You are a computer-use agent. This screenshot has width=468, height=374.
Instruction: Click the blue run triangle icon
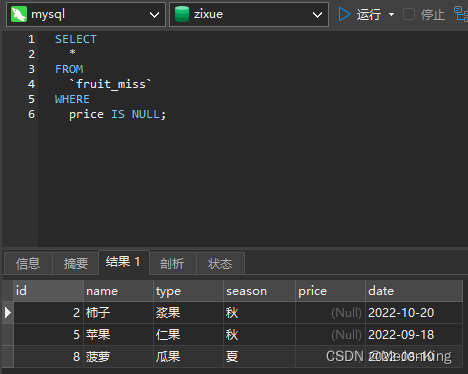tap(344, 14)
